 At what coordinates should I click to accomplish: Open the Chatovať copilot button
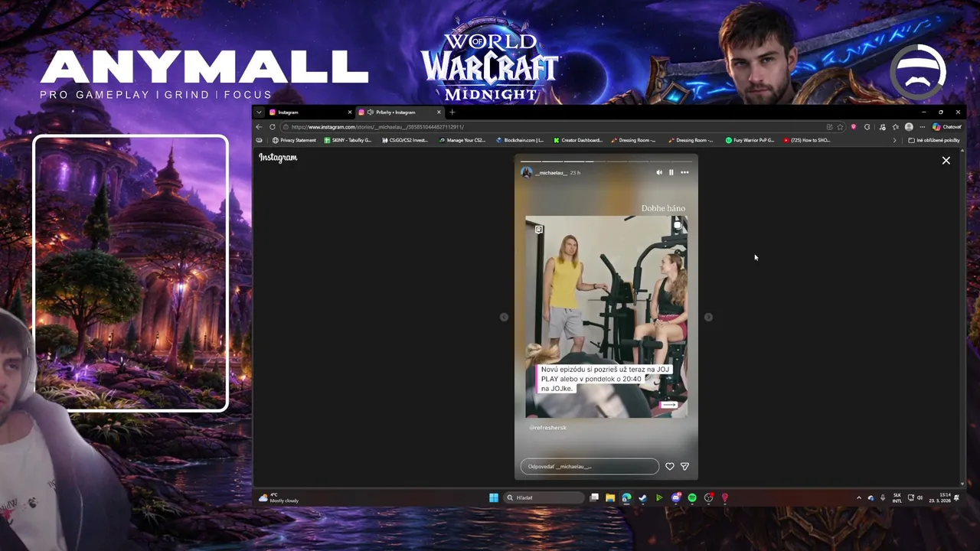pos(946,127)
